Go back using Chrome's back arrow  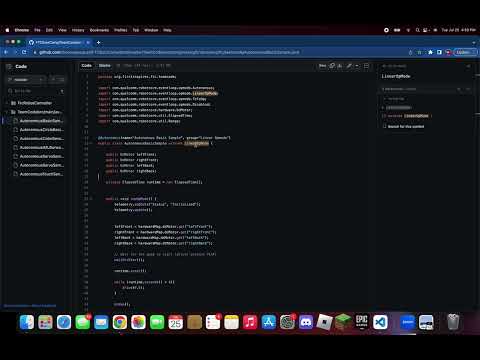pyautogui.click(x=6, y=52)
